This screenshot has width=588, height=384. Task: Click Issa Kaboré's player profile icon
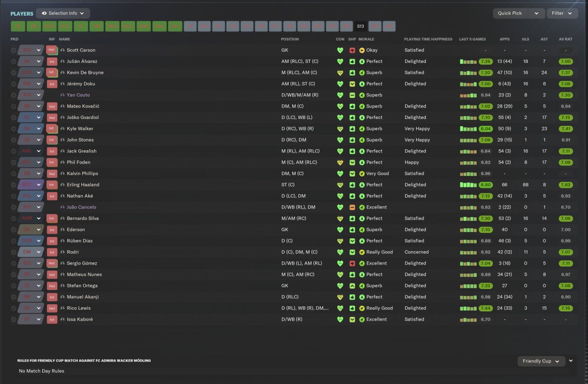pos(62,319)
